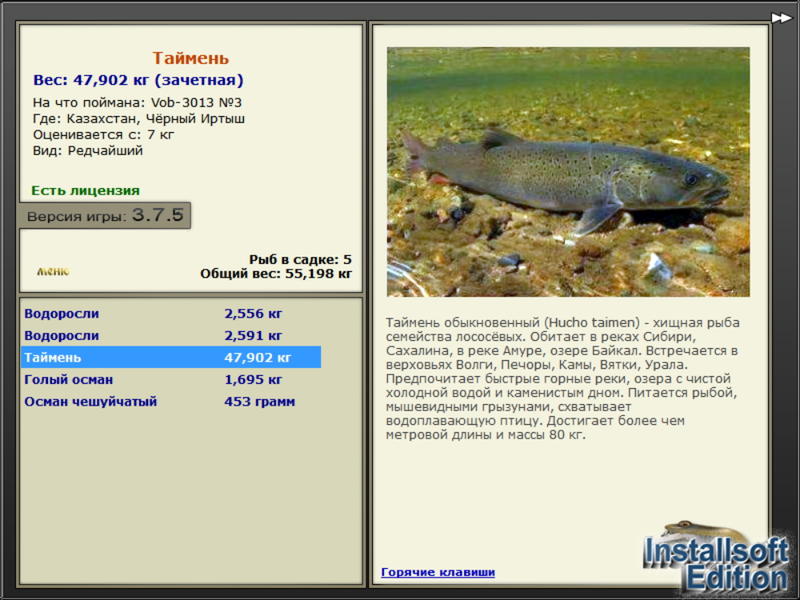Click the 47,902 кг value in the list

click(x=258, y=357)
